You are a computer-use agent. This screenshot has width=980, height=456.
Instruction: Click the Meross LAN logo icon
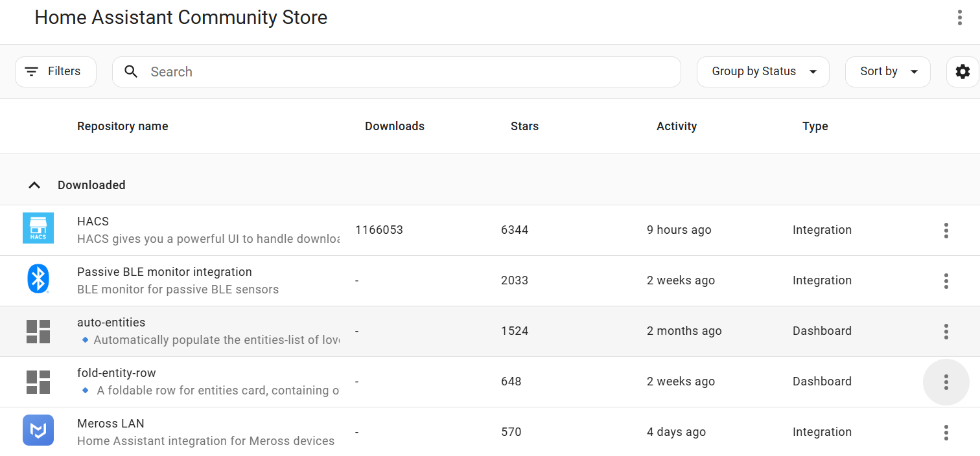pos(38,431)
